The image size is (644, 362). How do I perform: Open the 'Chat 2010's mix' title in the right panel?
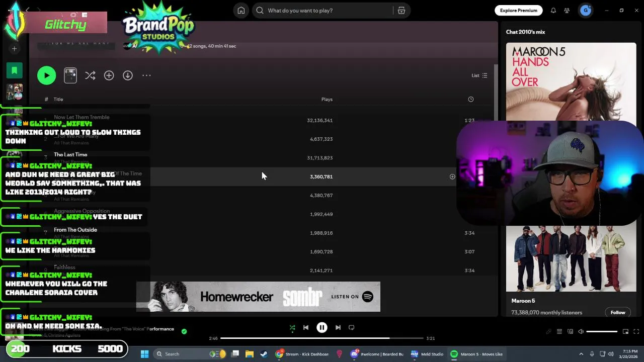tap(525, 32)
